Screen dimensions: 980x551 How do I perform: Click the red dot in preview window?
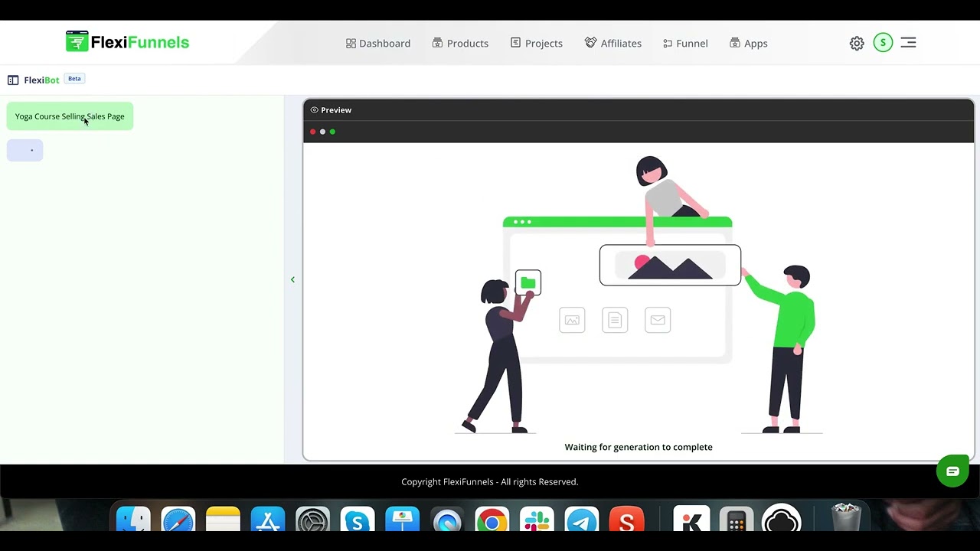click(x=312, y=132)
